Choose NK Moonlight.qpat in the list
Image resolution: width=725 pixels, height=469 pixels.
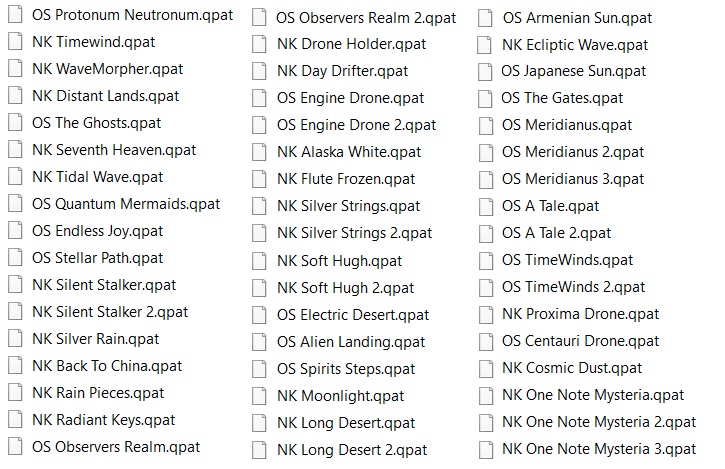pos(340,396)
